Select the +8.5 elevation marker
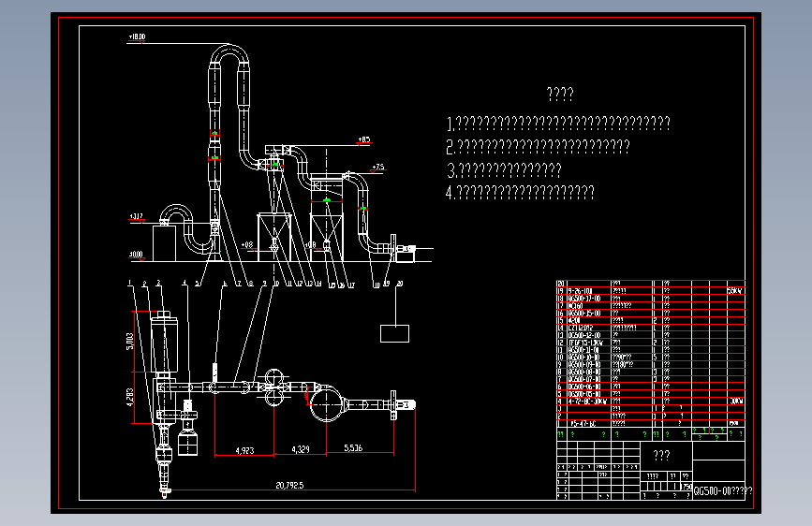The height and width of the screenshot is (526, 812). pos(364,139)
